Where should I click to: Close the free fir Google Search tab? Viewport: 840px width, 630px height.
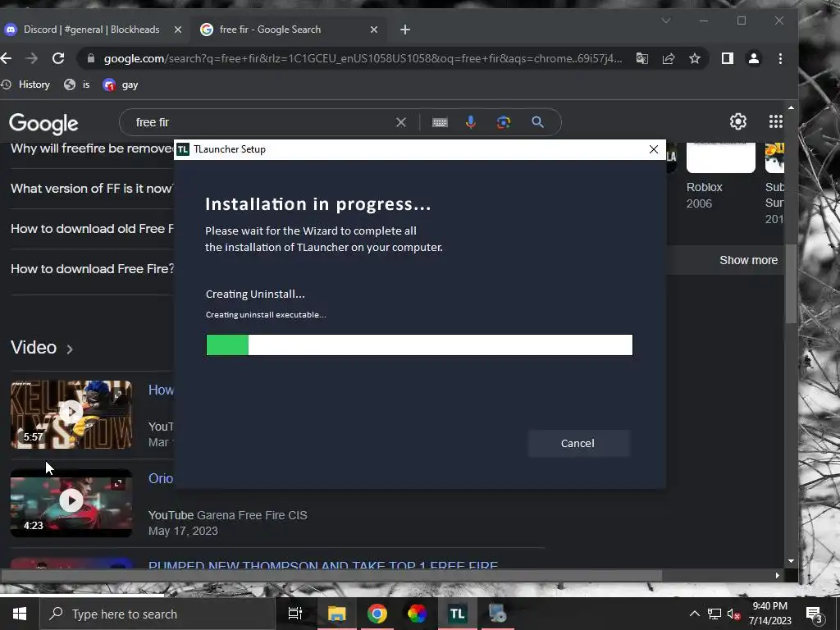[x=374, y=30]
